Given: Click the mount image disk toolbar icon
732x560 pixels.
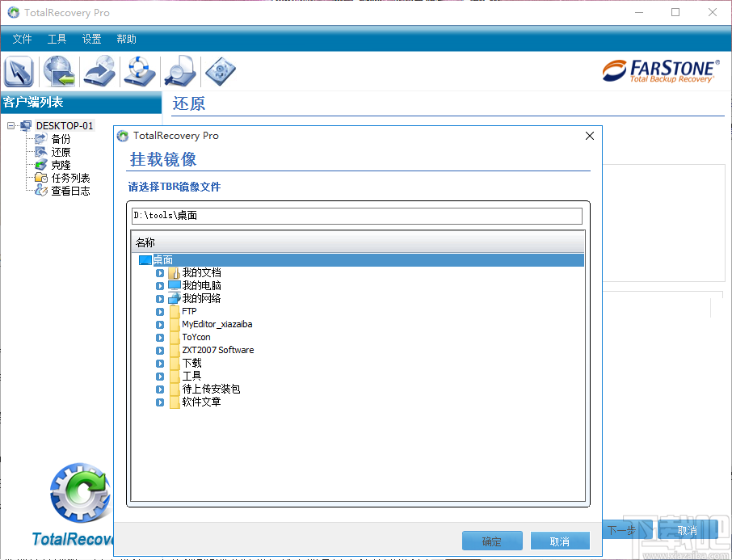Looking at the screenshot, I should [221, 71].
